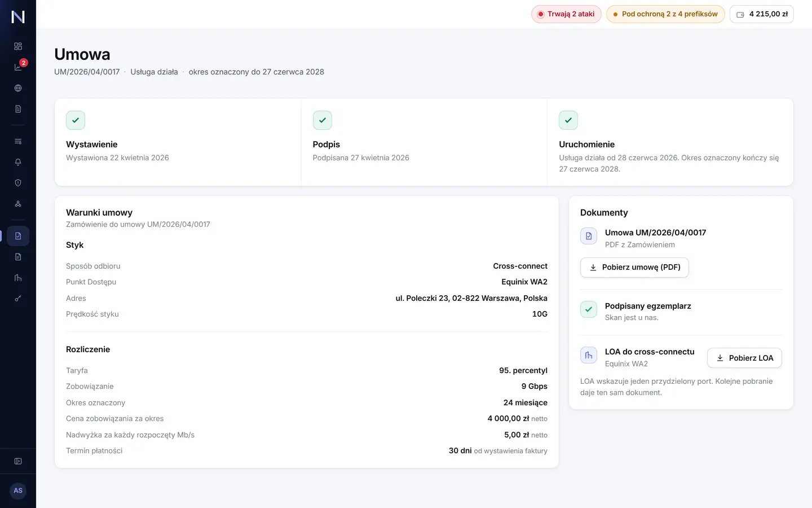Click the 'Cross-connect' value
The image size is (812, 508).
coord(520,266)
